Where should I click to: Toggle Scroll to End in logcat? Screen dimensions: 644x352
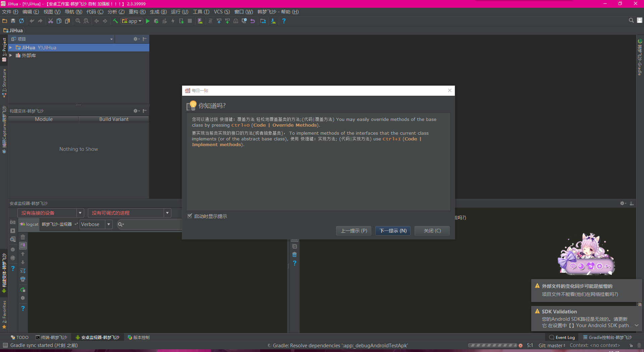[23, 246]
